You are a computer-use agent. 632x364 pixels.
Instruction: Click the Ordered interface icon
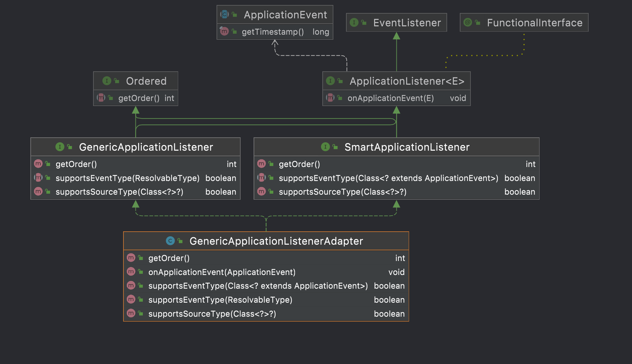point(107,81)
